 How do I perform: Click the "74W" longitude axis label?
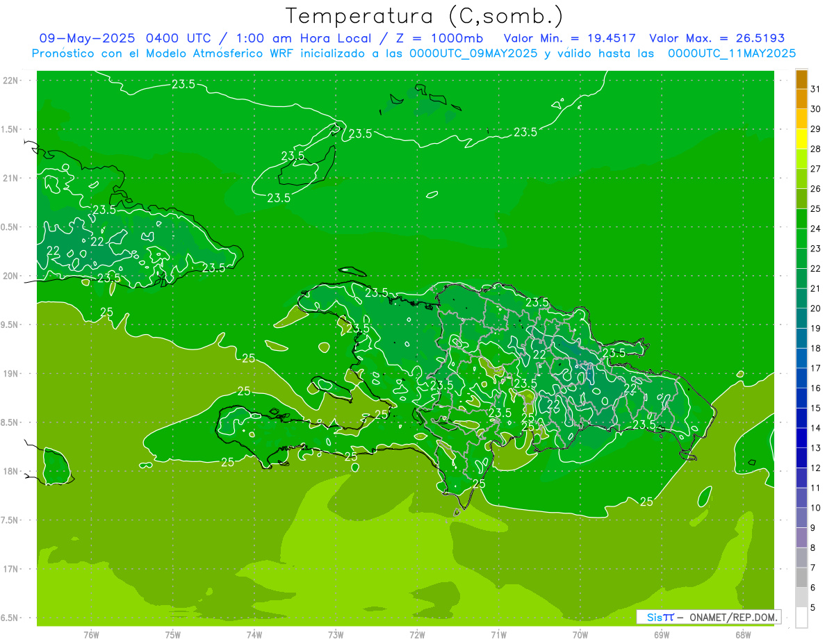pyautogui.click(x=254, y=635)
